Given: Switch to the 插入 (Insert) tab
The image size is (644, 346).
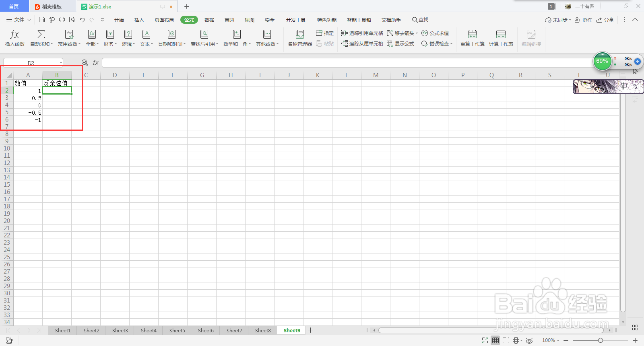Looking at the screenshot, I should (x=139, y=20).
